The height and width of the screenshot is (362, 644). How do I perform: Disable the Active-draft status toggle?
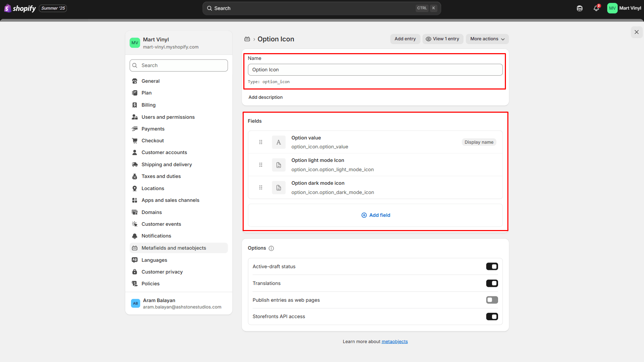[x=492, y=266]
